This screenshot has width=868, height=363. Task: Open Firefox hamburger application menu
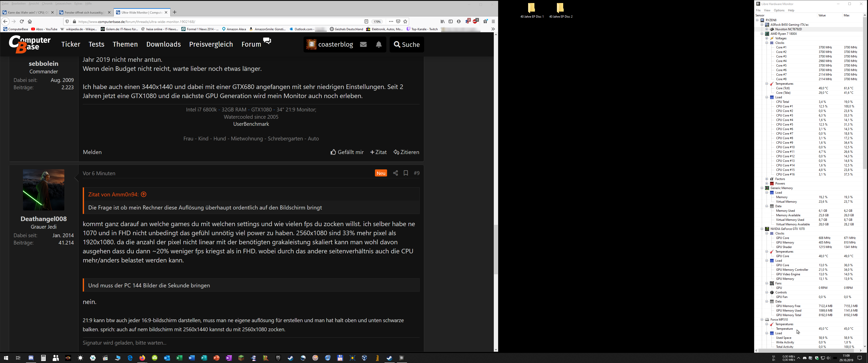[493, 21]
